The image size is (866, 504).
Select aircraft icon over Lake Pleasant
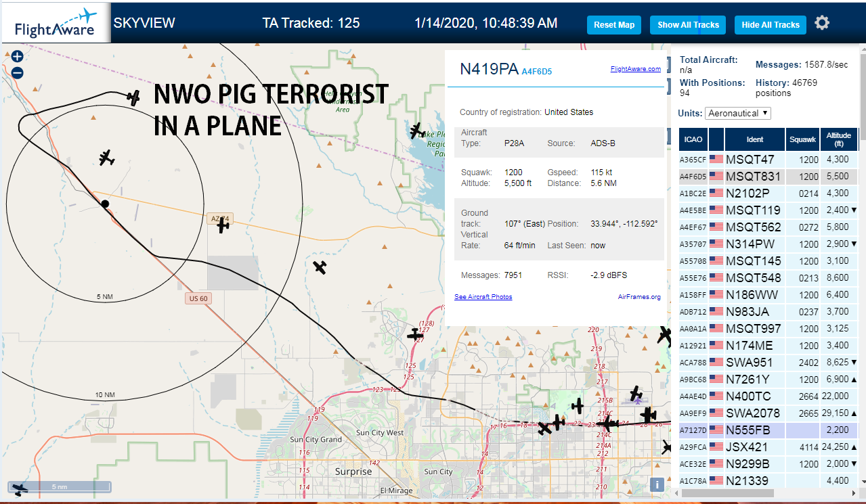pos(416,131)
